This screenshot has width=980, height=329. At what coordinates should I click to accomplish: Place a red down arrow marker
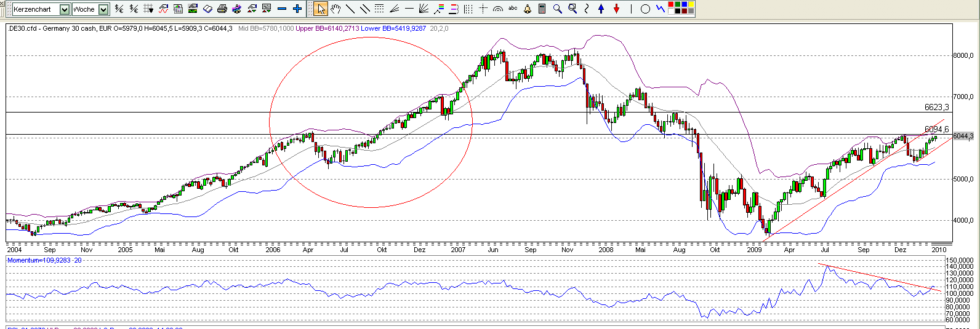(616, 9)
